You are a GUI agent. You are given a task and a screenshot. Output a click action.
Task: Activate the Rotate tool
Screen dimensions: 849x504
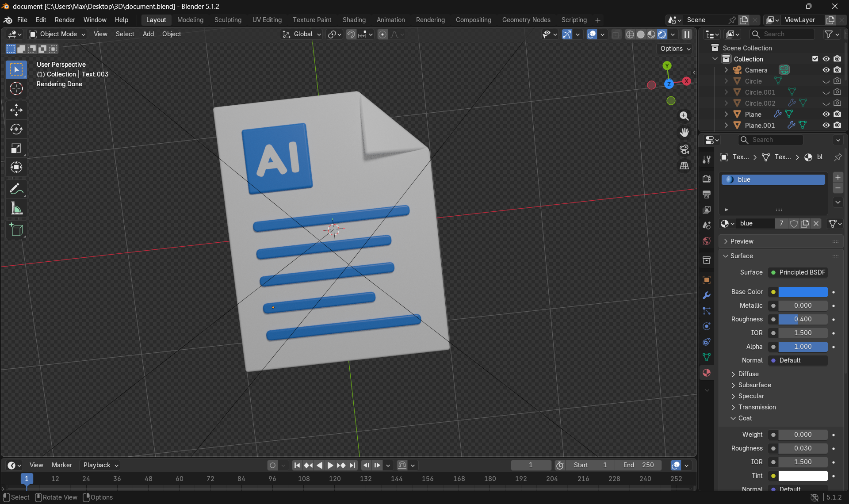click(16, 129)
